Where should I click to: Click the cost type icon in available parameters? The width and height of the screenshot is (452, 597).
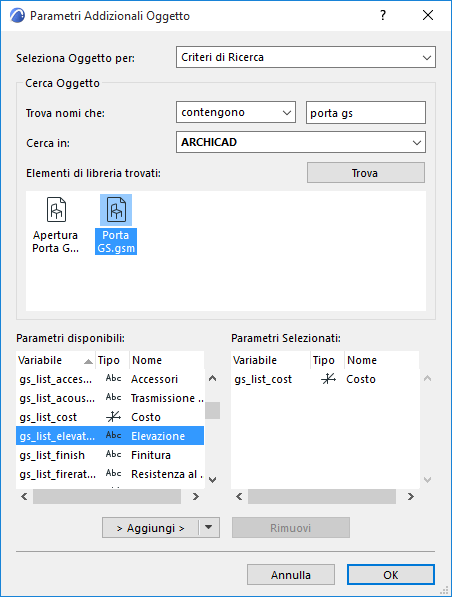(113, 417)
